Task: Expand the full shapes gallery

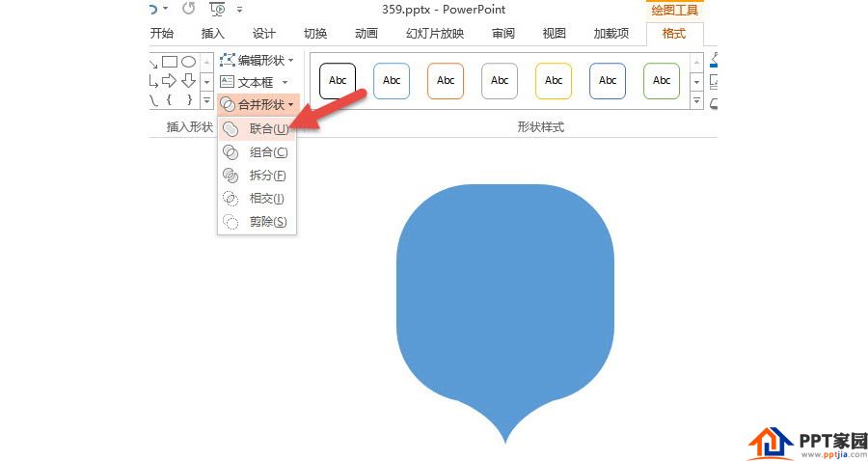Action: (206, 100)
